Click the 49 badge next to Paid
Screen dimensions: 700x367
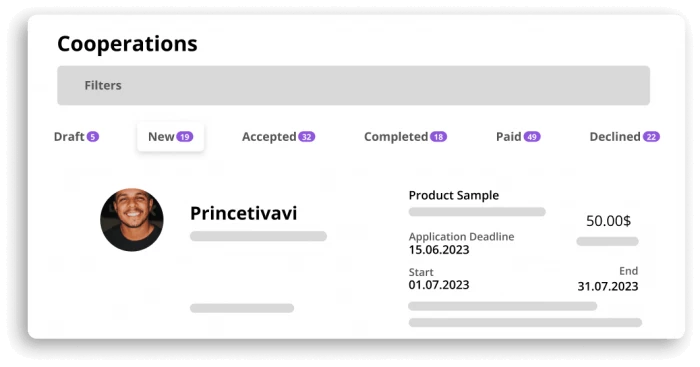coord(532,137)
